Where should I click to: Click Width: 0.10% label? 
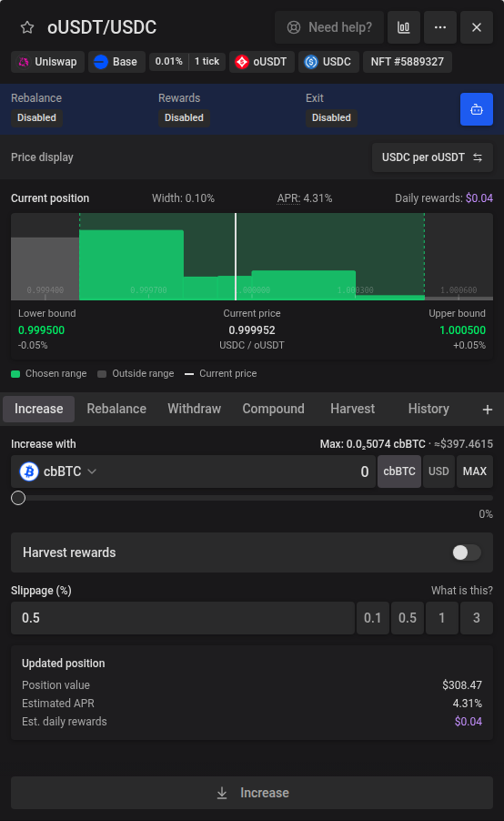(183, 198)
